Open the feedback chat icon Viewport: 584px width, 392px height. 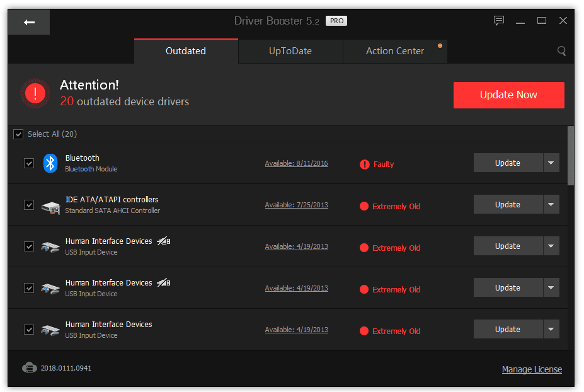pos(499,21)
